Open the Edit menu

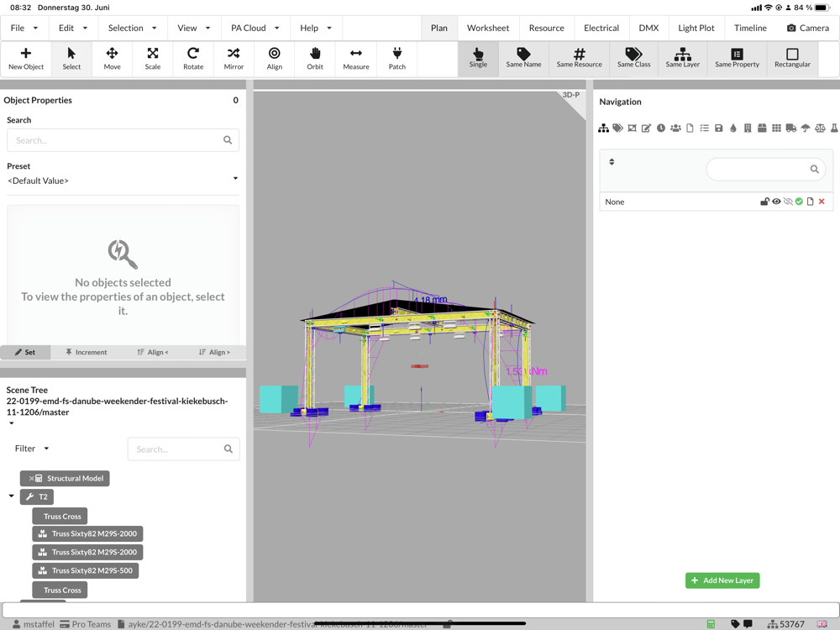click(73, 28)
